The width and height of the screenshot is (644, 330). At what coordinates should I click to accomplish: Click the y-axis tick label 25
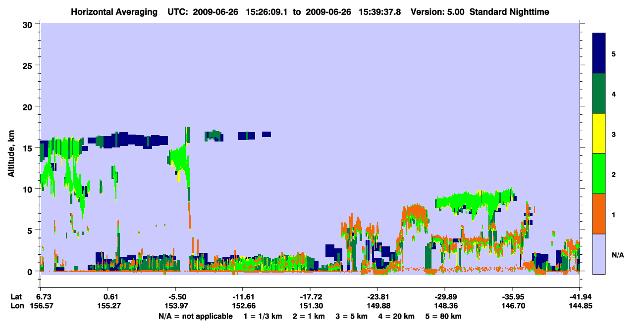[29, 66]
